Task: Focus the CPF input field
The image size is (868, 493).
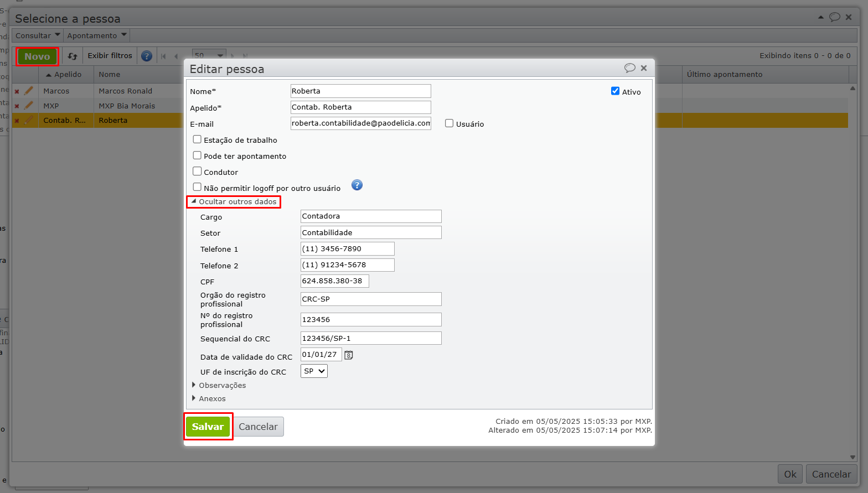Action: pyautogui.click(x=335, y=281)
